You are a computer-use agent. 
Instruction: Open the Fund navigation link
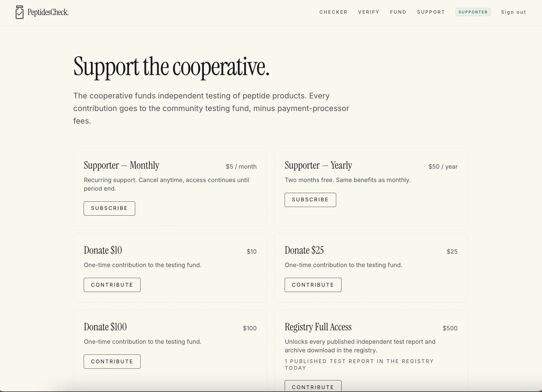click(398, 12)
